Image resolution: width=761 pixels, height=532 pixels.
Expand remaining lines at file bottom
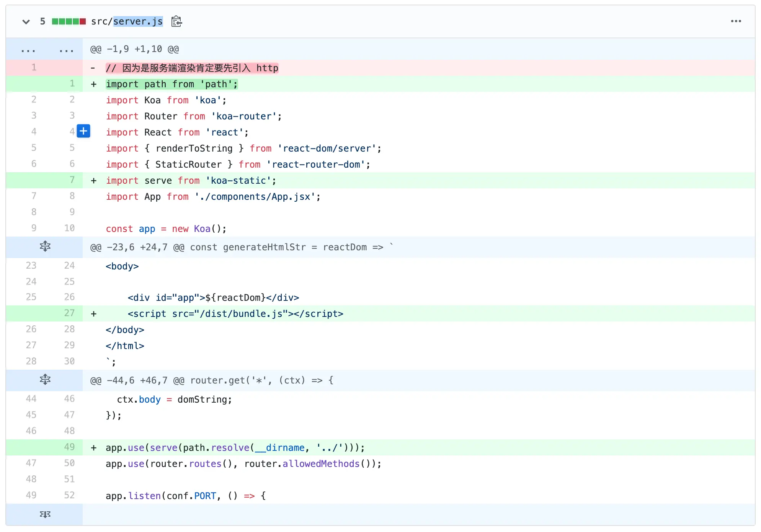[x=45, y=514]
